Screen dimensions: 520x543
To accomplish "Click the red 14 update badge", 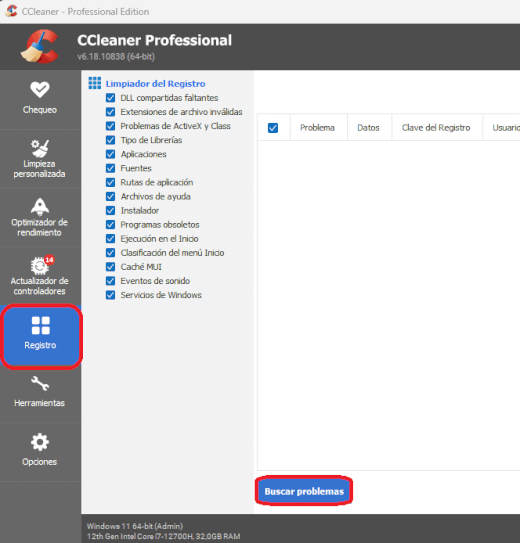I will [50, 260].
